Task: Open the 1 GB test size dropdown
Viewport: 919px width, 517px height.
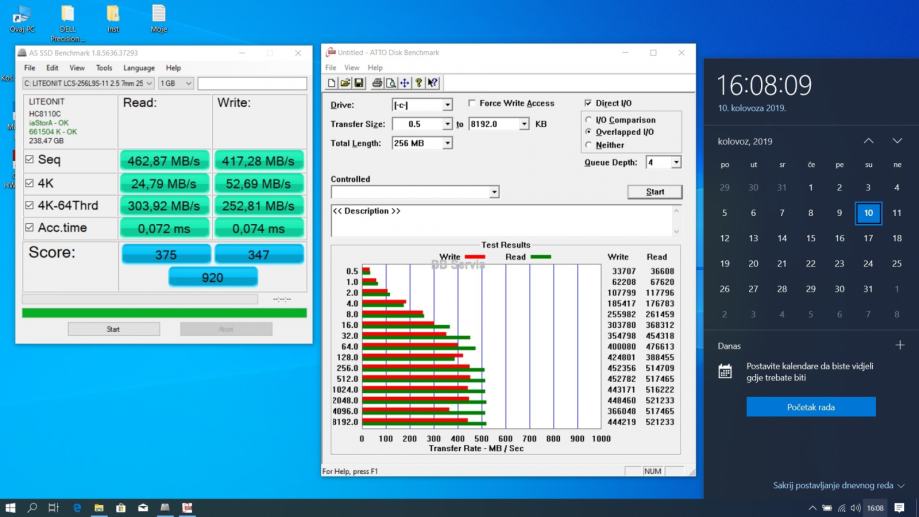Action: (176, 83)
